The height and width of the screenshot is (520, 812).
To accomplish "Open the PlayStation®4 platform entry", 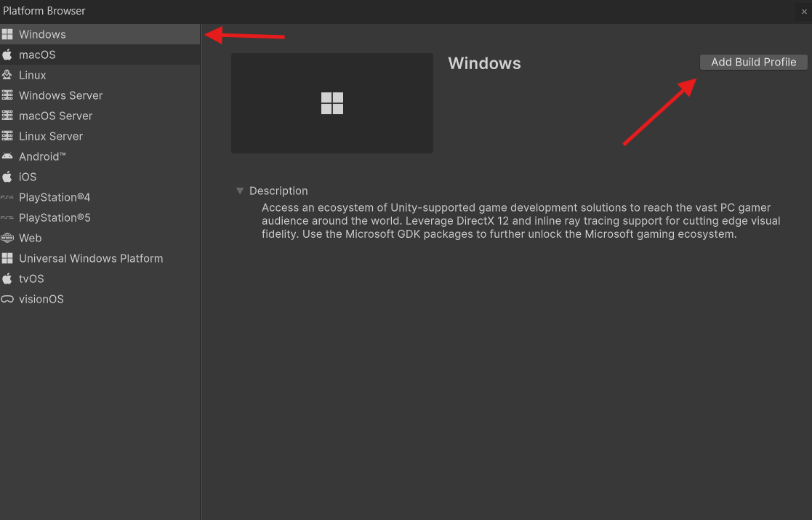I will [x=100, y=197].
